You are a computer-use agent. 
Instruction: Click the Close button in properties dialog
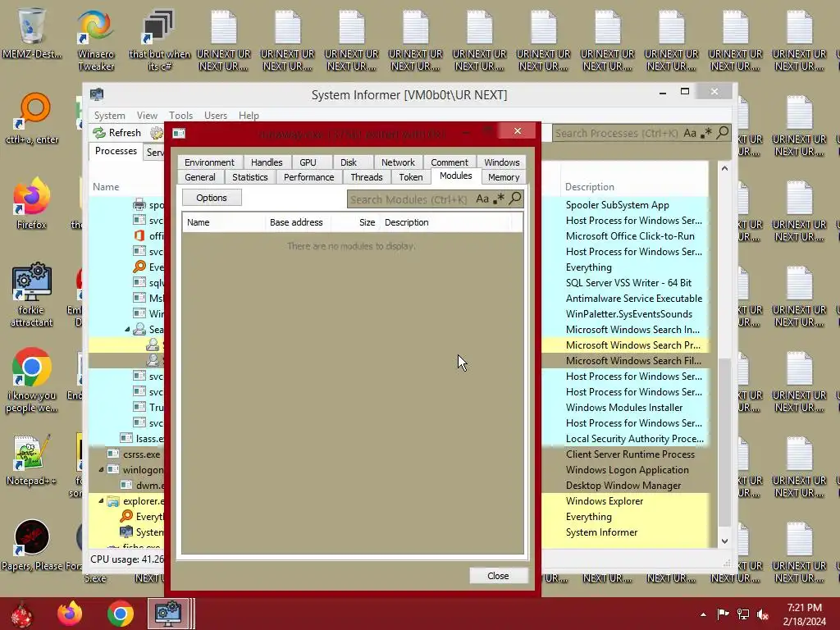click(498, 576)
